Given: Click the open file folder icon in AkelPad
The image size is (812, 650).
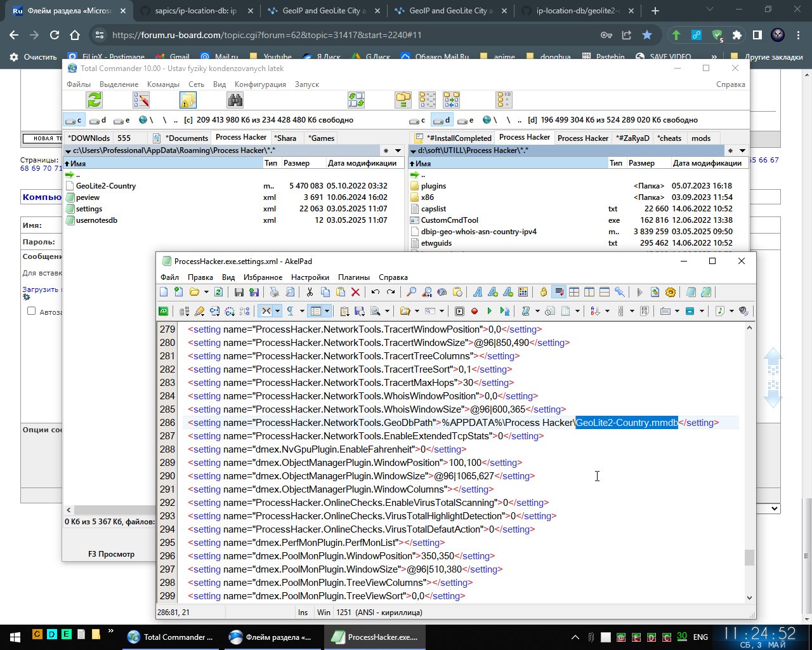Looking at the screenshot, I should pyautogui.click(x=194, y=292).
